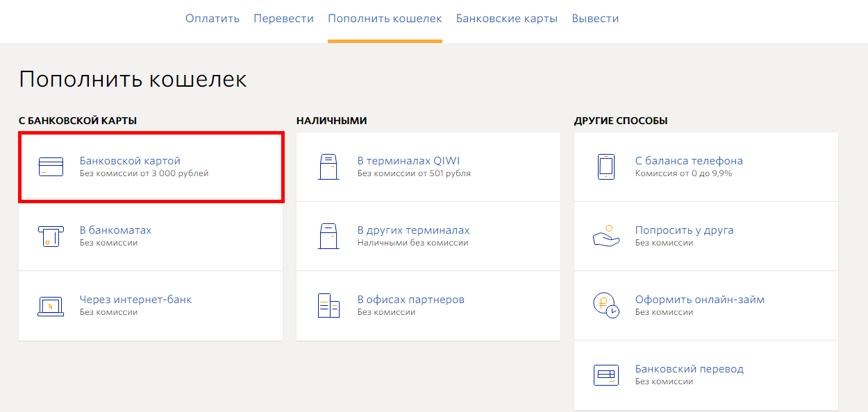Click the 'Пополнить кошелек' page title

click(x=133, y=79)
